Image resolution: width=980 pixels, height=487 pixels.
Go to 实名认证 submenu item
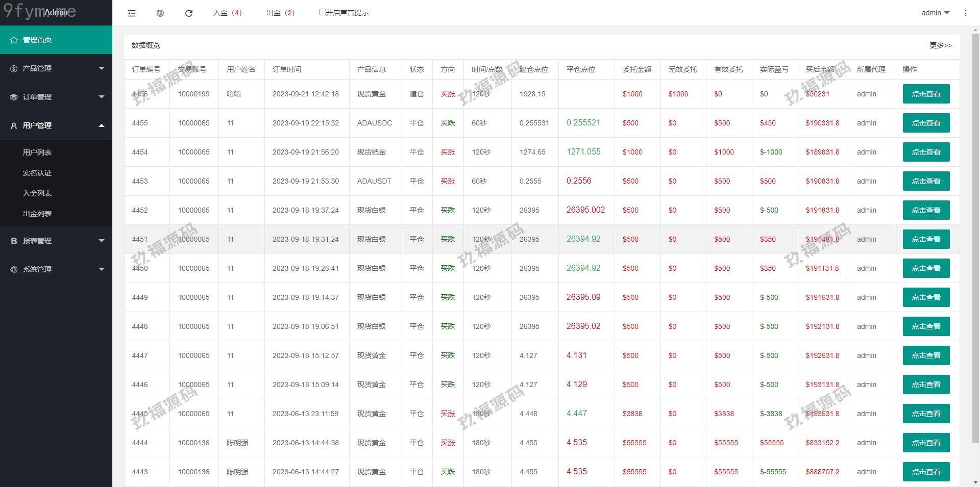point(37,173)
